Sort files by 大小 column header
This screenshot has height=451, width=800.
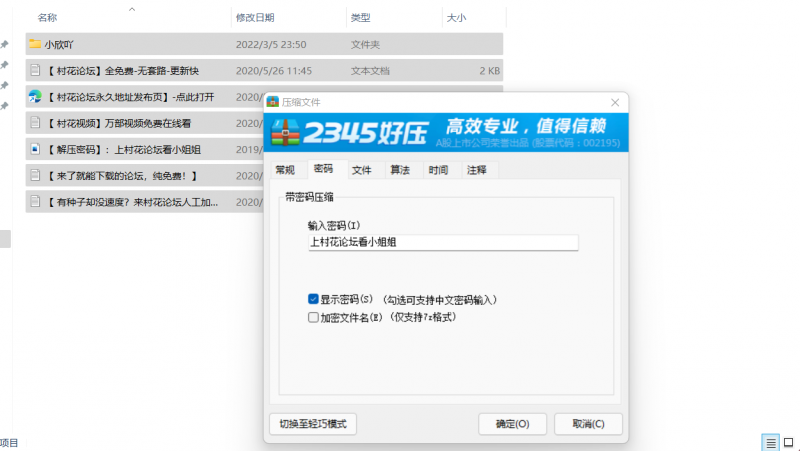(x=456, y=18)
